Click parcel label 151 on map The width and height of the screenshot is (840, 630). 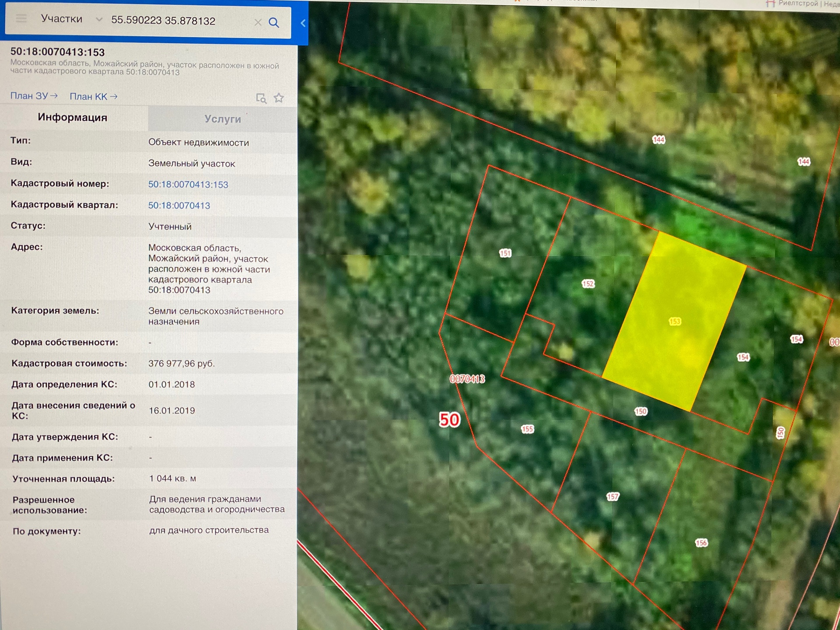(x=505, y=253)
